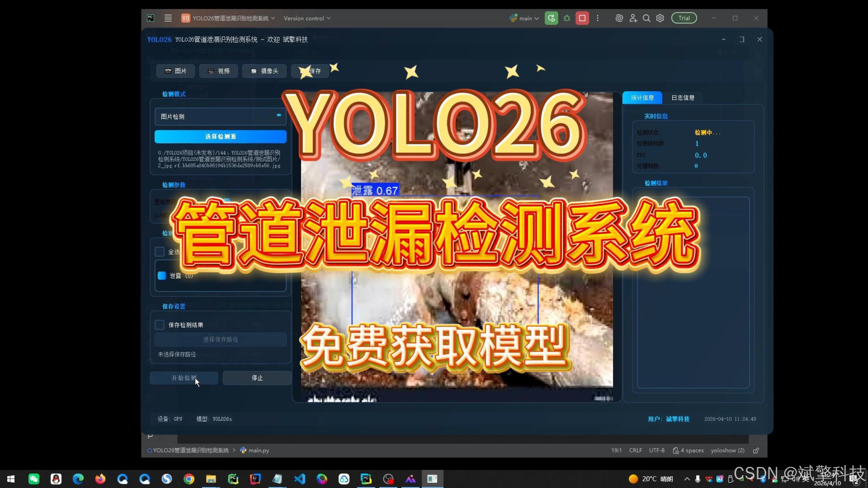
Task: Stop the running program in PyCharm
Action: [582, 18]
